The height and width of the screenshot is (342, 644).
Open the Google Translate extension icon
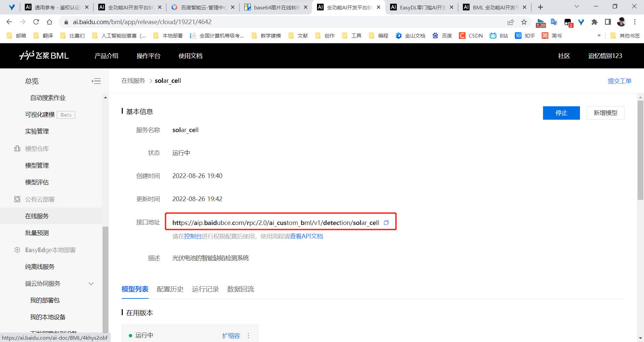point(554,22)
